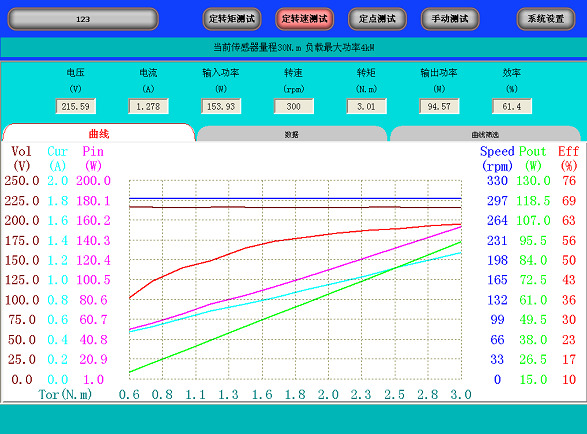
Task: Click the current value field 1.278
Action: click(148, 106)
